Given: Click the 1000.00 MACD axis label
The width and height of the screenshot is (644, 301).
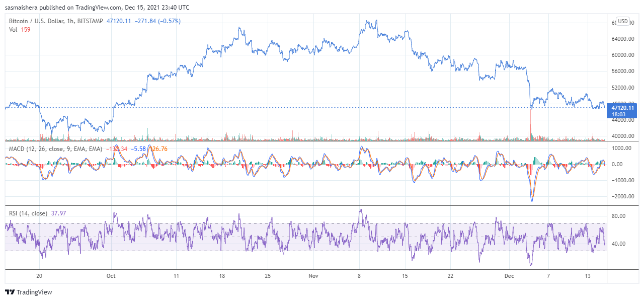Looking at the screenshot, I should 622,148.
